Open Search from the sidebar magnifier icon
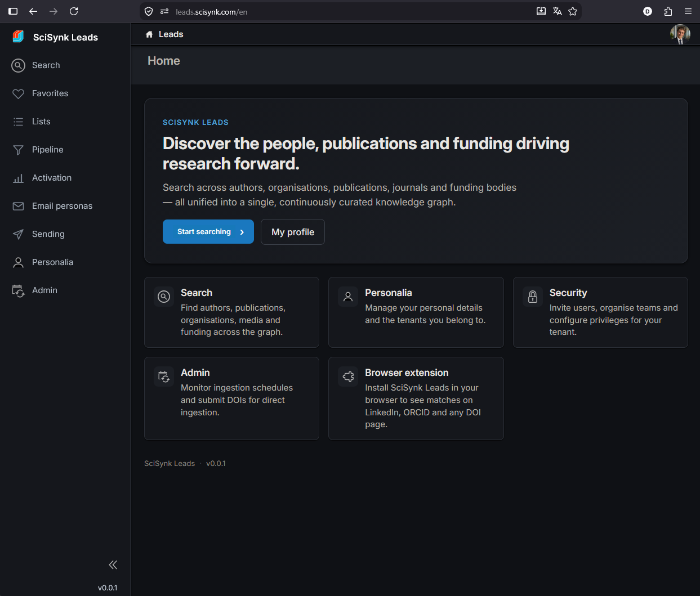 pyautogui.click(x=19, y=65)
